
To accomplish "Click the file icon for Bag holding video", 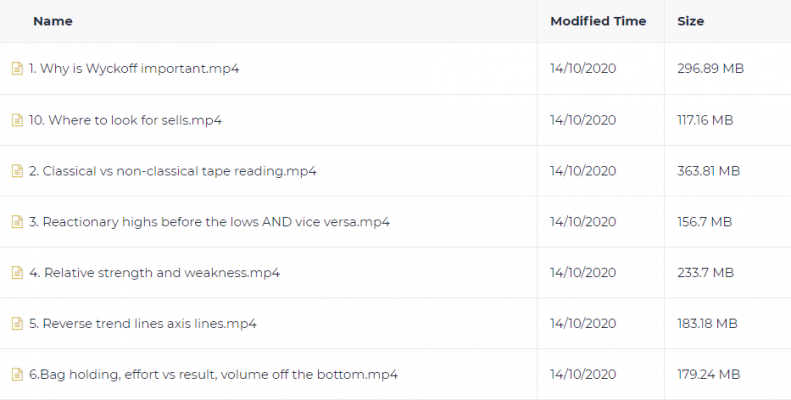I will pyautogui.click(x=17, y=375).
